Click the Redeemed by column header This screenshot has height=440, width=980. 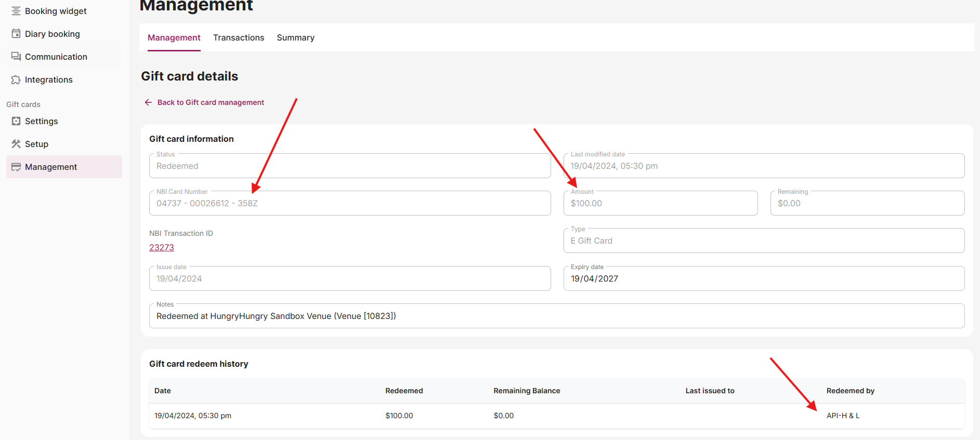pyautogui.click(x=850, y=391)
